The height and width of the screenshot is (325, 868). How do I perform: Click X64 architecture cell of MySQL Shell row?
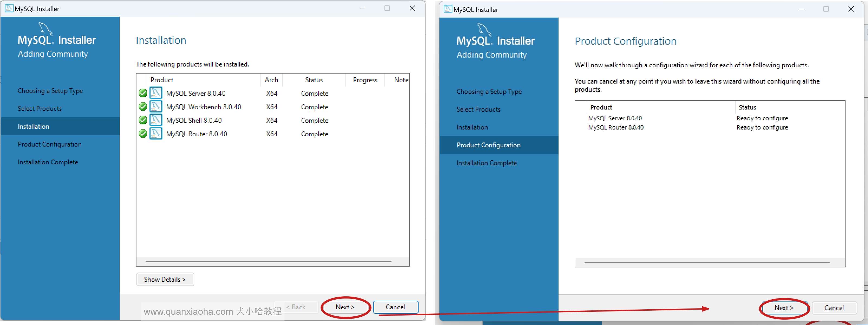pyautogui.click(x=272, y=120)
